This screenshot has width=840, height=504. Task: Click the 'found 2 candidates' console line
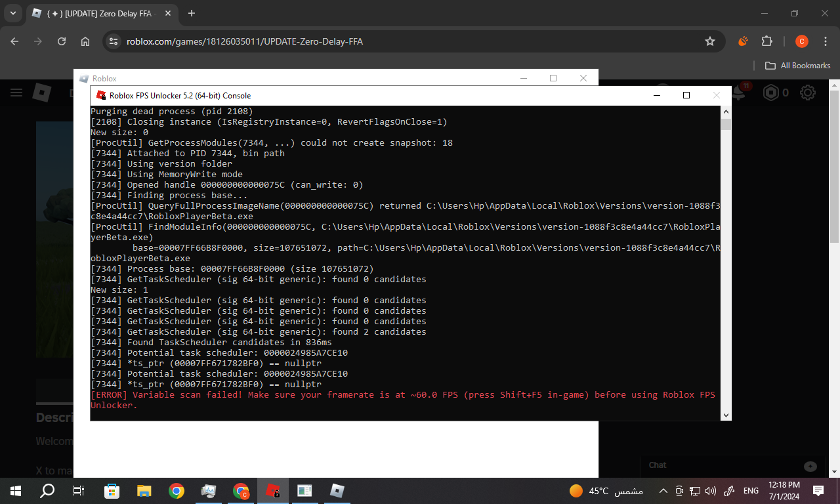(x=259, y=332)
